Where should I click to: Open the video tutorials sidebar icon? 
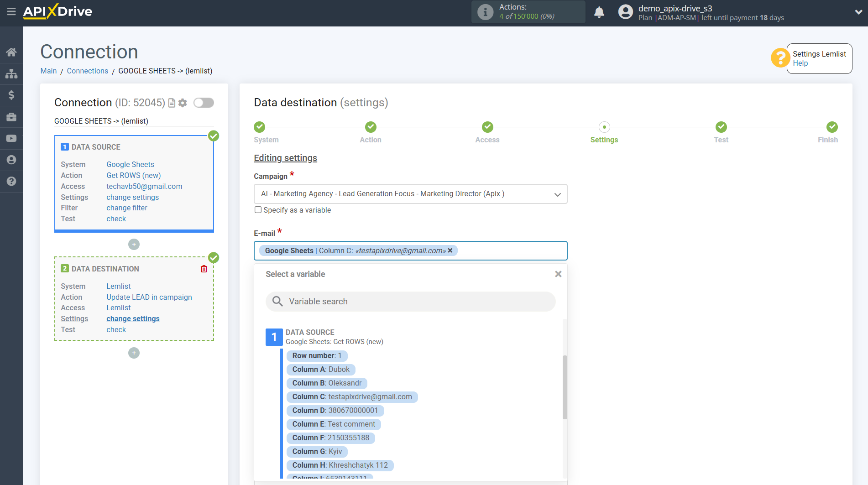[11, 138]
